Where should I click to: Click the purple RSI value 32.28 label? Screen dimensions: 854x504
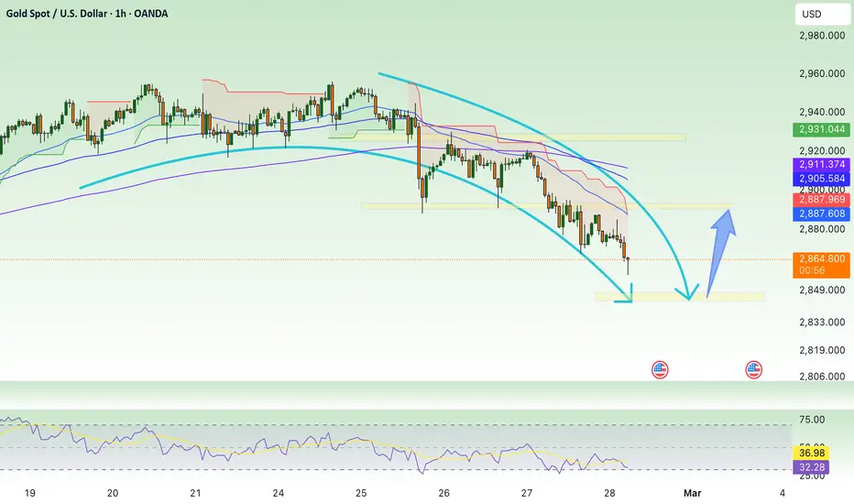(812, 467)
